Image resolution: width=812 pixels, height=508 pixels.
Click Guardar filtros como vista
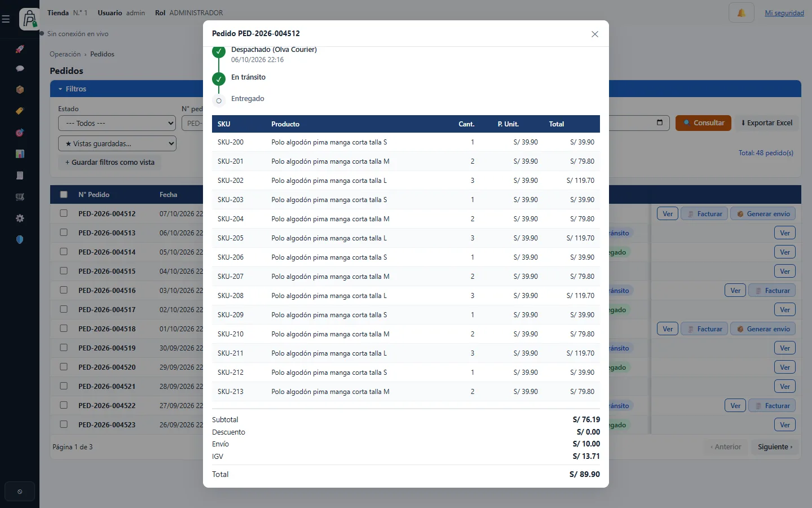coord(110,163)
